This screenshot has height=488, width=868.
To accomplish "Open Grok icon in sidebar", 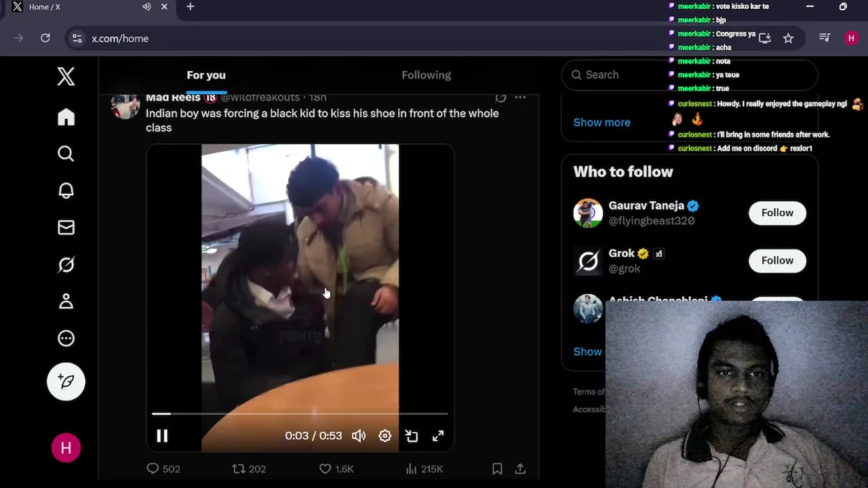I will click(x=66, y=264).
